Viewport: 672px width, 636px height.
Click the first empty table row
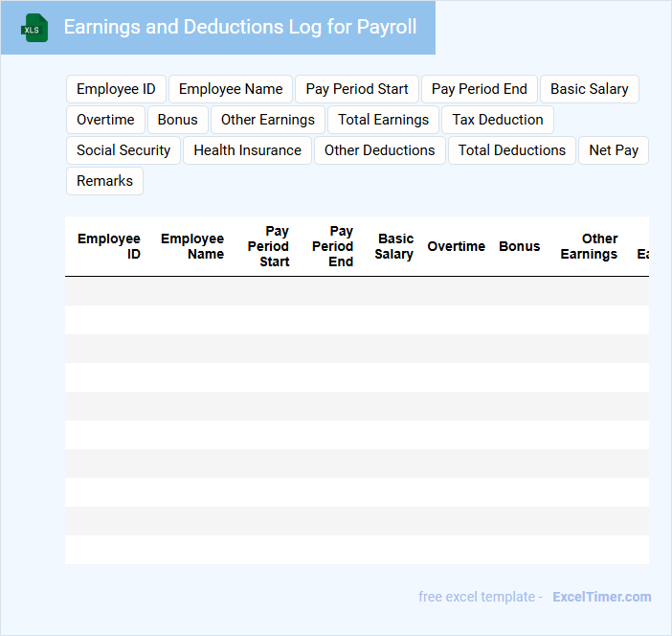[356, 291]
